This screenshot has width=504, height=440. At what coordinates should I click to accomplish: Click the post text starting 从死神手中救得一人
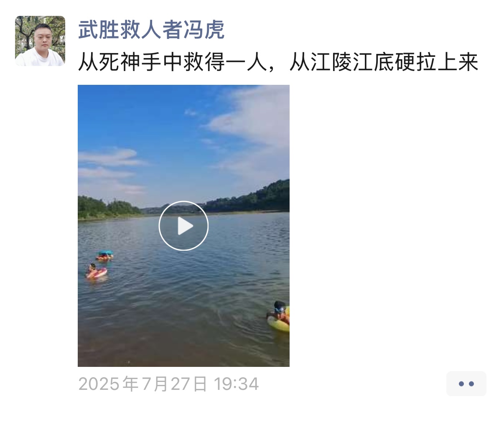pyautogui.click(x=278, y=63)
